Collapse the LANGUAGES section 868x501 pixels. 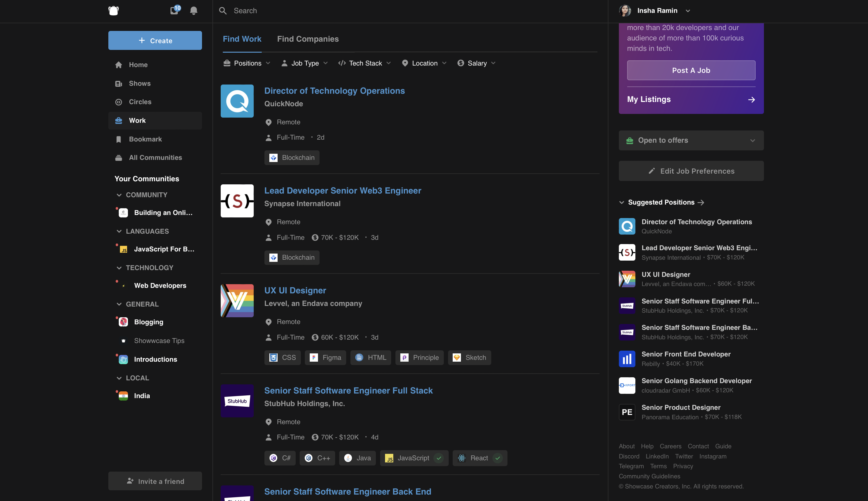pos(119,232)
